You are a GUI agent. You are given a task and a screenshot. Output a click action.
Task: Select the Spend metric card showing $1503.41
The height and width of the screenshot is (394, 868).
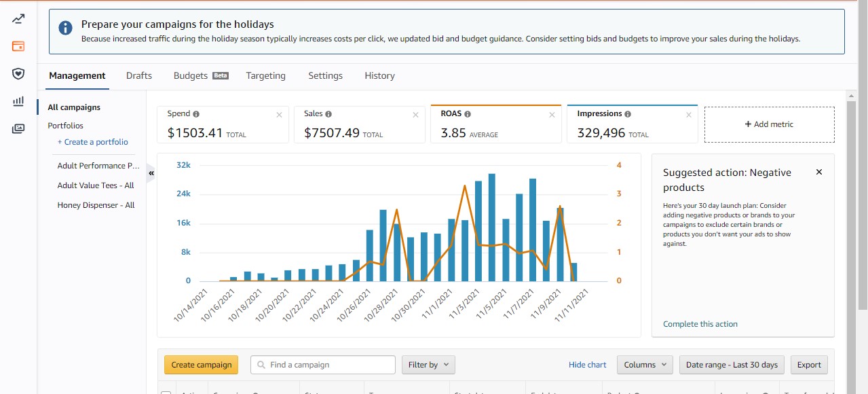click(x=223, y=124)
